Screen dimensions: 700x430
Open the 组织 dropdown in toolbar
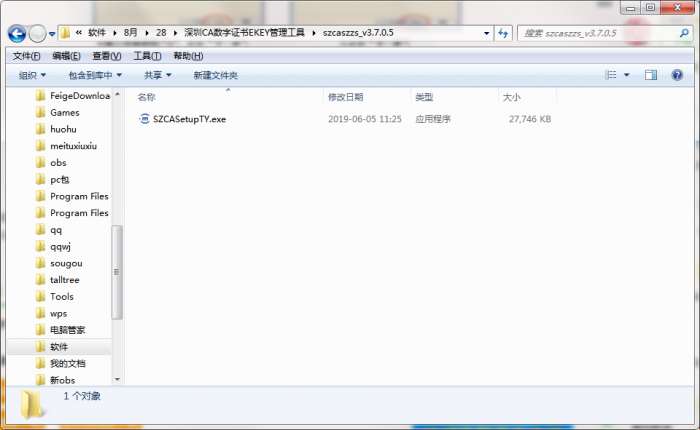pos(32,75)
